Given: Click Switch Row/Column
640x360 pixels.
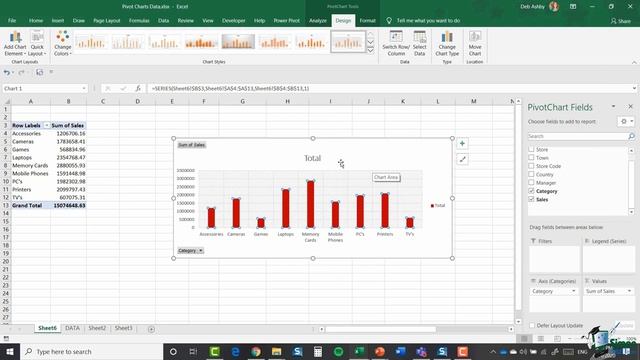Looking at the screenshot, I should (396, 43).
